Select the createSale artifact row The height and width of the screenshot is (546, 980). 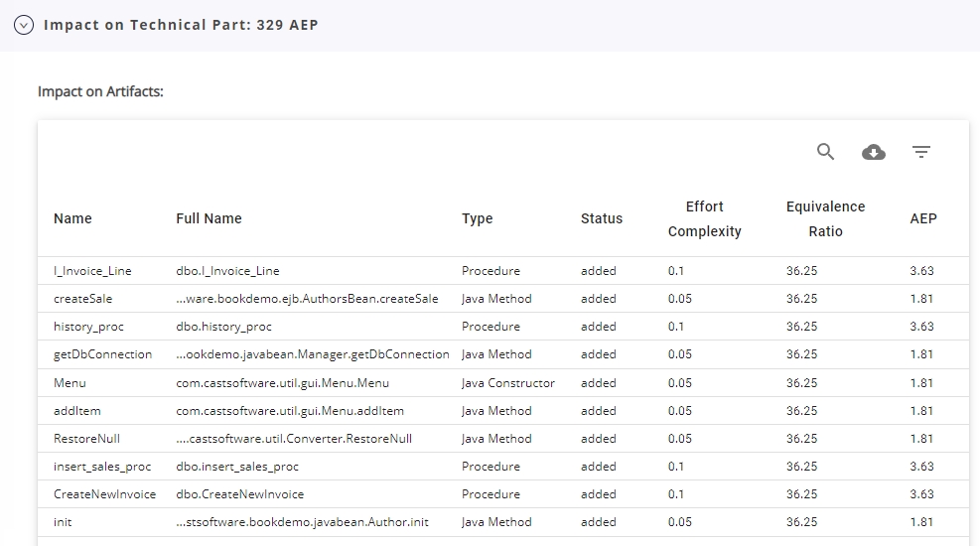[82, 299]
